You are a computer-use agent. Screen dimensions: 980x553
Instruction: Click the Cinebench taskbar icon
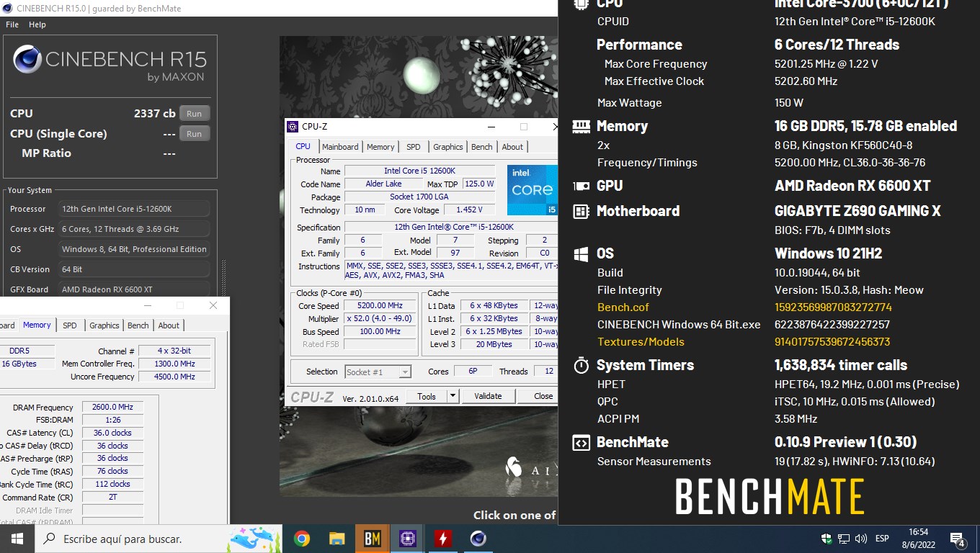pos(478,539)
